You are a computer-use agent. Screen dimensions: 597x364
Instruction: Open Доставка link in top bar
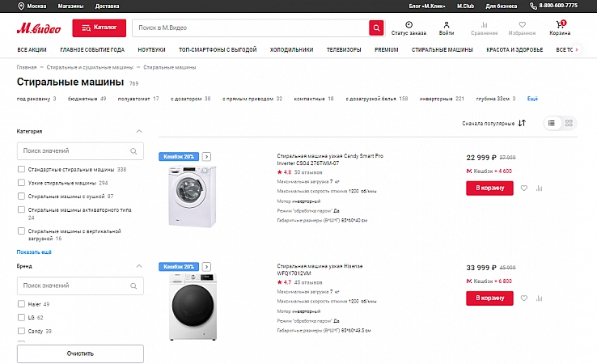[107, 6]
